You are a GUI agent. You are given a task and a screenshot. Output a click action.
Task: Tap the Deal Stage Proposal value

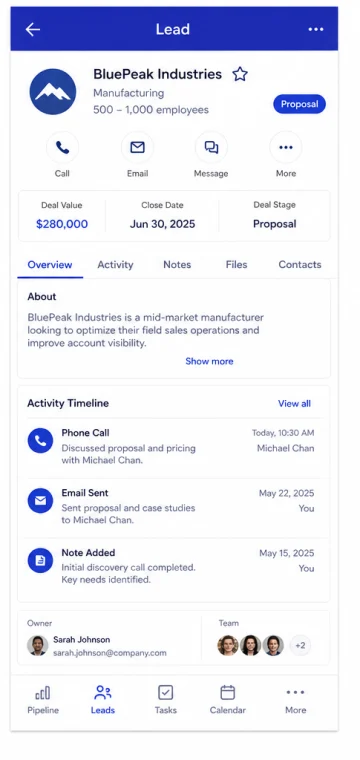coord(275,224)
